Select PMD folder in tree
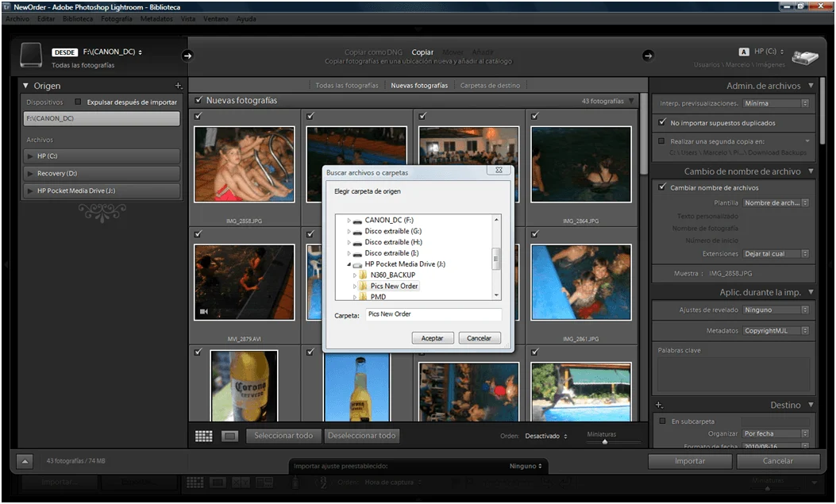The image size is (836, 504). (x=378, y=297)
